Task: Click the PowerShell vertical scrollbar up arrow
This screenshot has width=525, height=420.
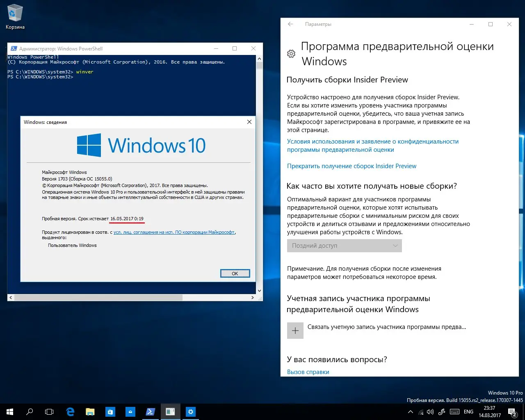Action: pyautogui.click(x=259, y=58)
